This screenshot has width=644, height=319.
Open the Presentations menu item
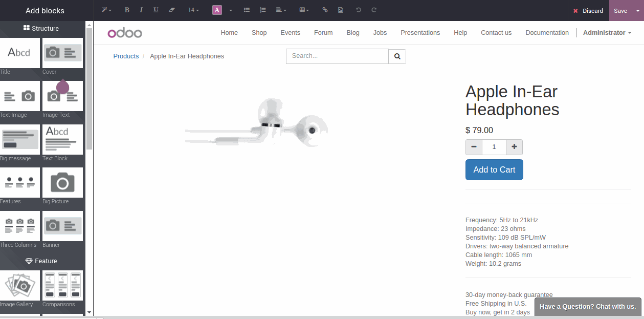(x=420, y=33)
